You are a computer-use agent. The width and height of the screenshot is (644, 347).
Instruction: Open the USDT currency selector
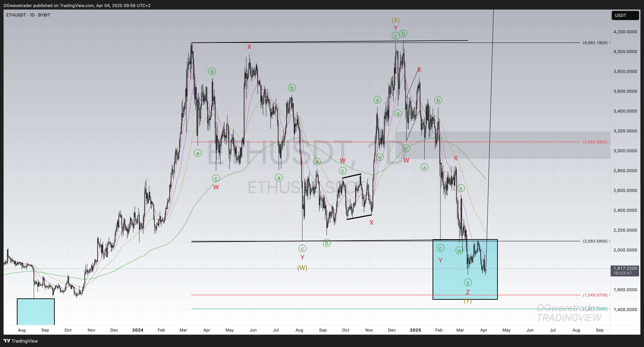pos(625,15)
